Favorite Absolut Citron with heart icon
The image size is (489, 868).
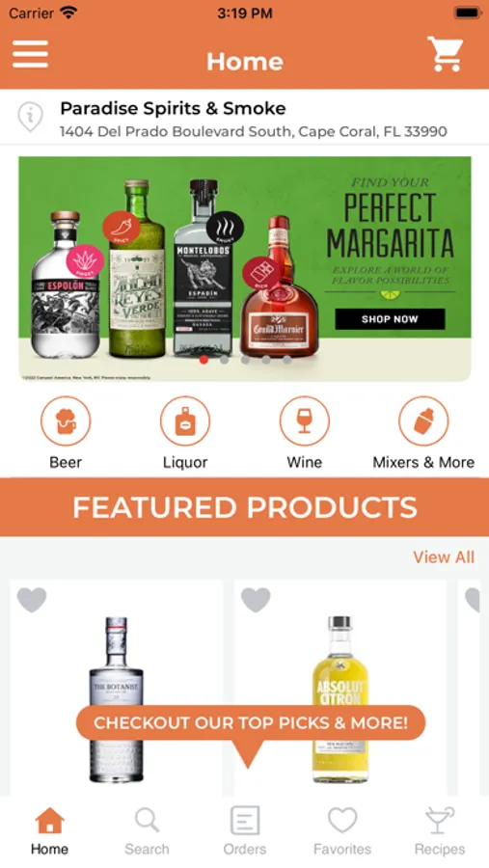tap(256, 600)
